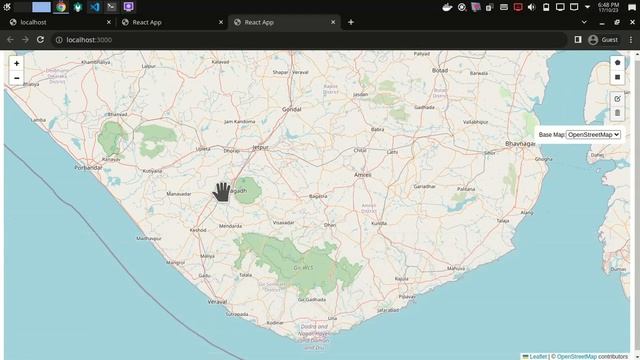Open the Guest profile menu
This screenshot has width=640, height=360.
pos(603,40)
